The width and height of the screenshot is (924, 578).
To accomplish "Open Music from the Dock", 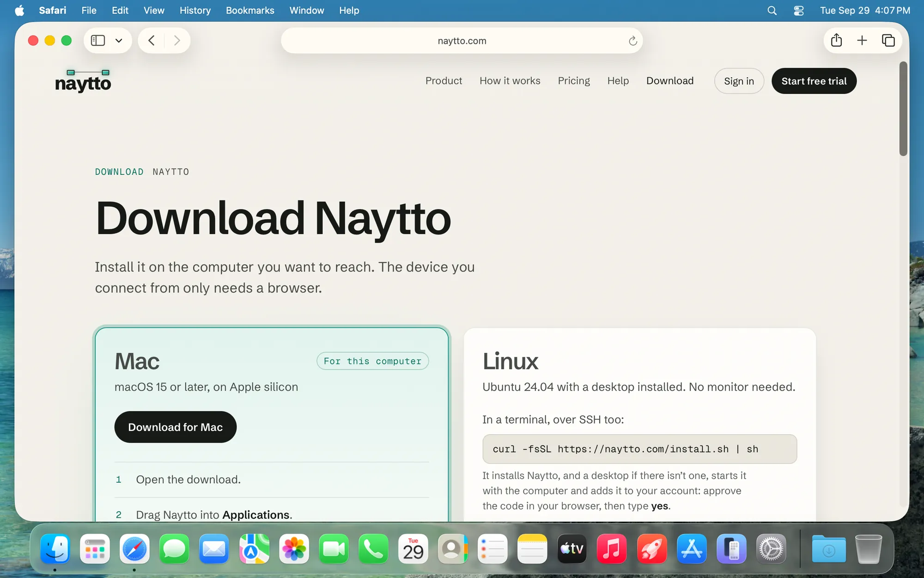I will pyautogui.click(x=612, y=549).
